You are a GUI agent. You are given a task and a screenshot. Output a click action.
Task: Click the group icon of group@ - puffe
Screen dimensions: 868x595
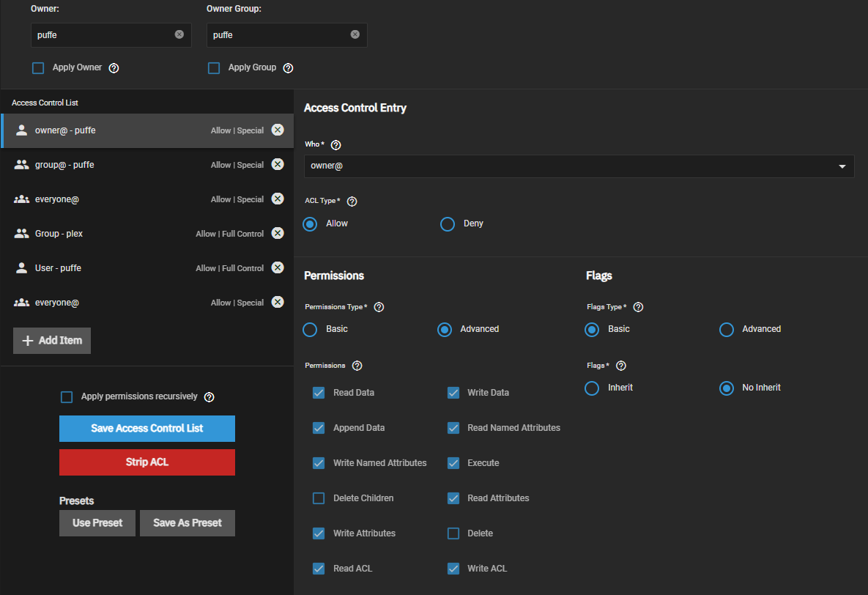pos(21,165)
